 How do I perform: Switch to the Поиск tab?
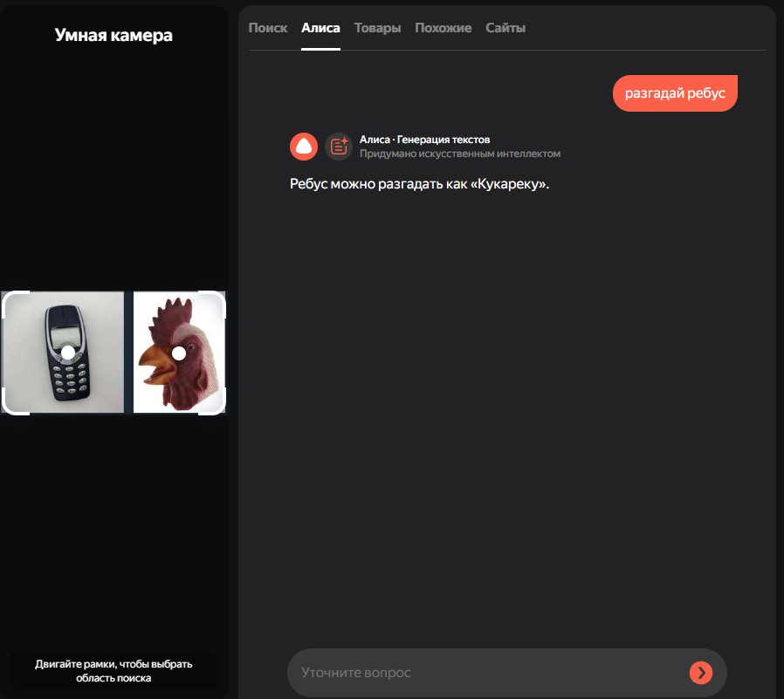[x=267, y=28]
